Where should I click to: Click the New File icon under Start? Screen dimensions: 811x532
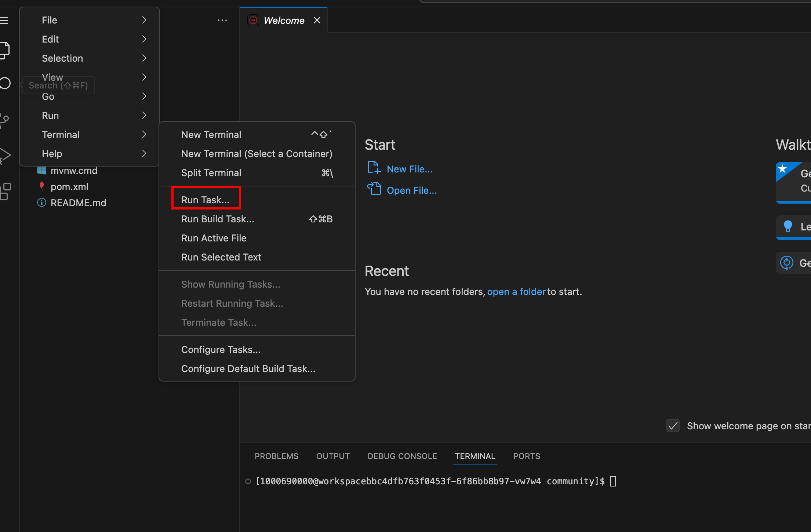pyautogui.click(x=374, y=167)
